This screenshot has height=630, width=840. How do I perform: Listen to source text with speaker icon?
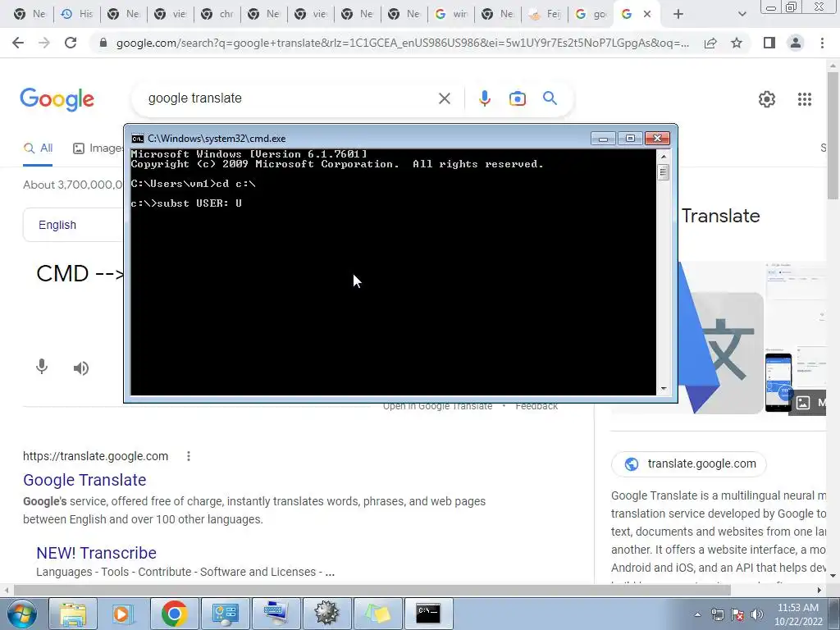[x=81, y=368]
